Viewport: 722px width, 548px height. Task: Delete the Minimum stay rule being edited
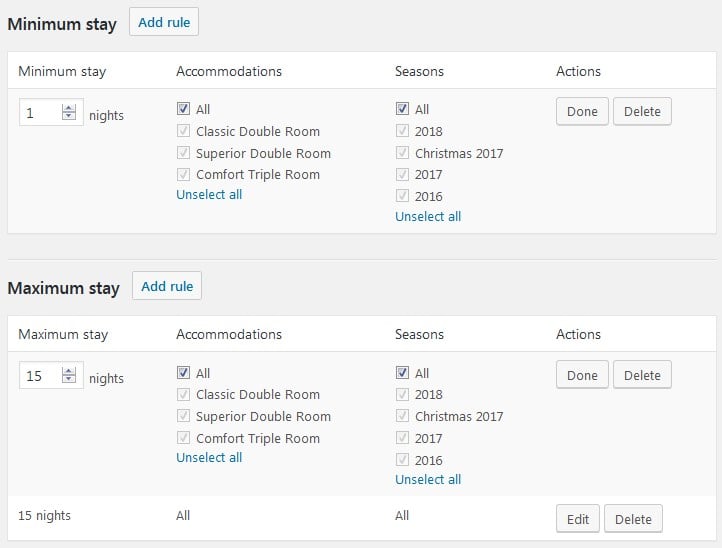(x=642, y=112)
